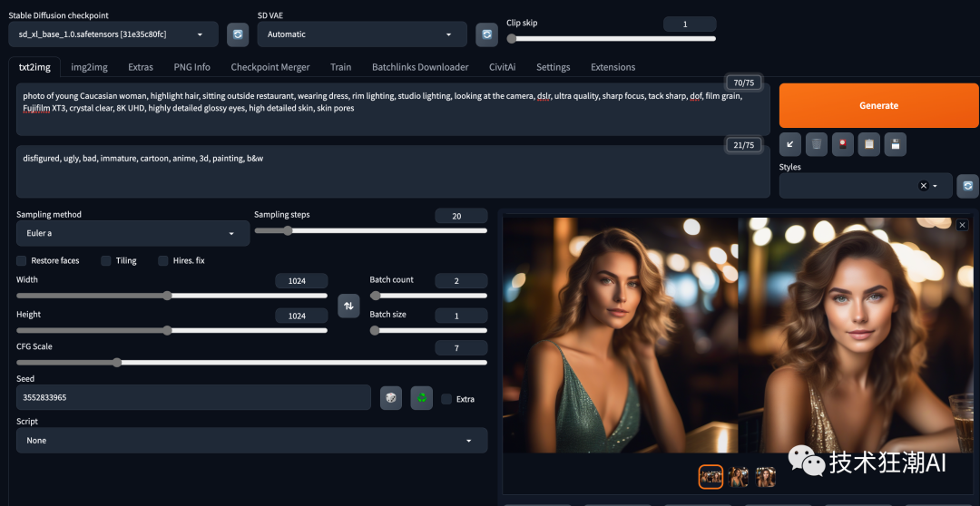Click the CFG Scale slider
The height and width of the screenshot is (506, 980).
pos(252,363)
